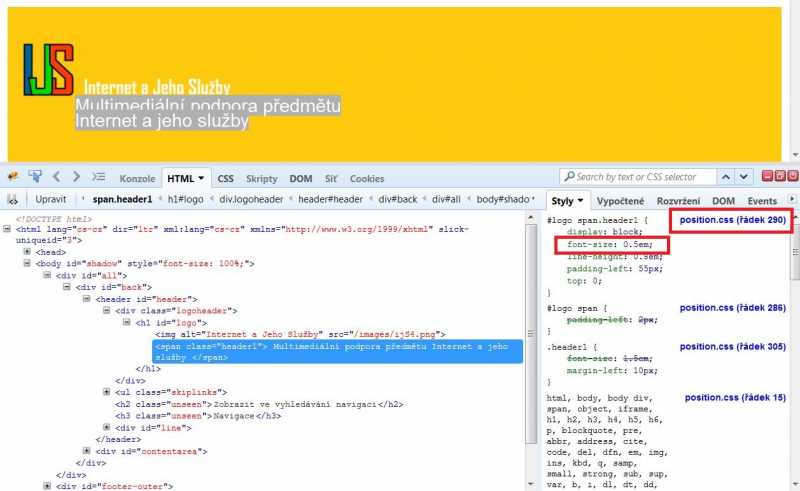
Task: Select the img alt="Internet a Jeho Služby" node
Action: (x=301, y=334)
